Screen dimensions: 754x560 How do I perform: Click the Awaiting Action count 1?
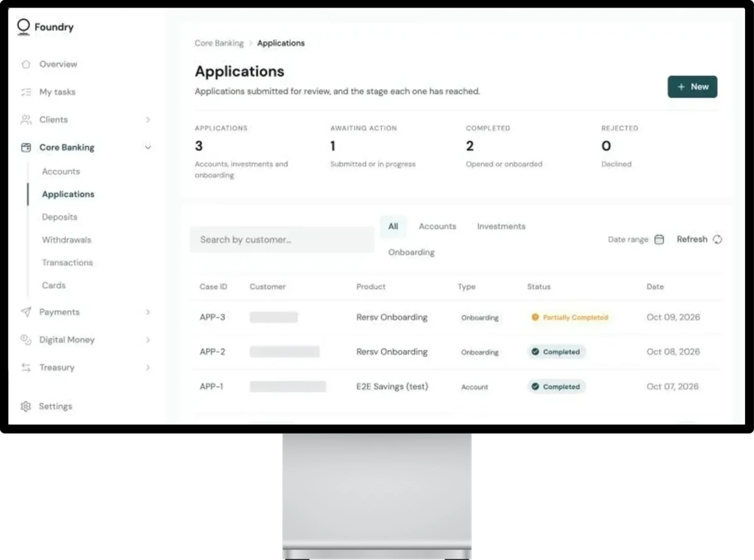pos(333,146)
